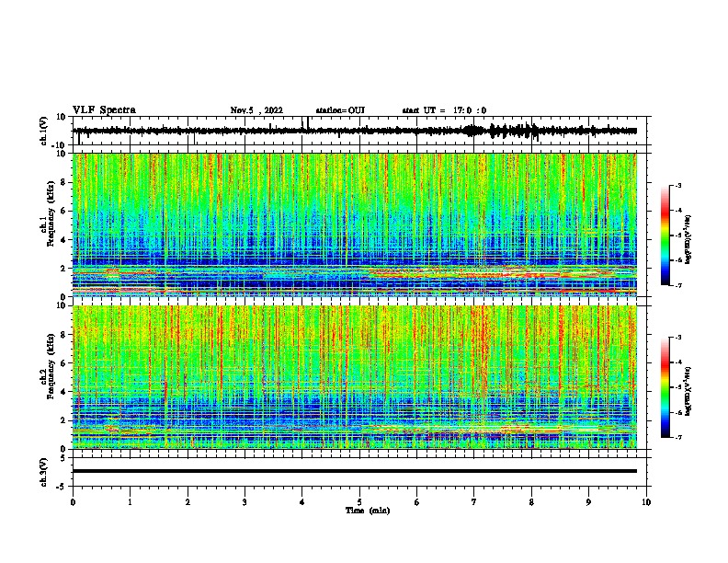
Task: Click the "8" kHz tick on ch.1 frequency axis
Action: [63, 182]
